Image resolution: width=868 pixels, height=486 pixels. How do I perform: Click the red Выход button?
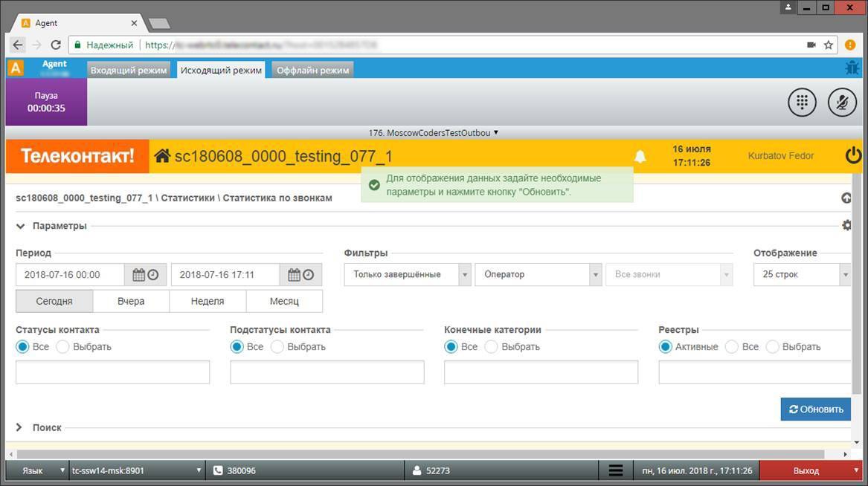(x=811, y=470)
